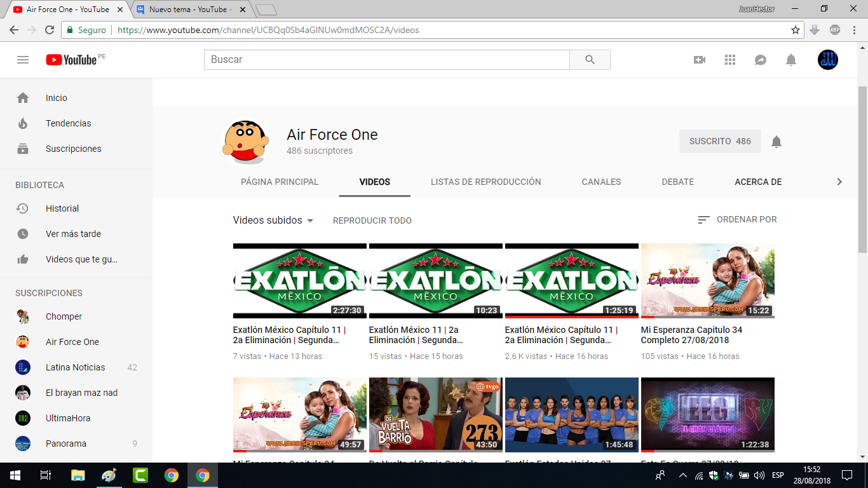Open Tendencias in the sidebar
Screen dimensions: 868x488
tap(76, 123)
